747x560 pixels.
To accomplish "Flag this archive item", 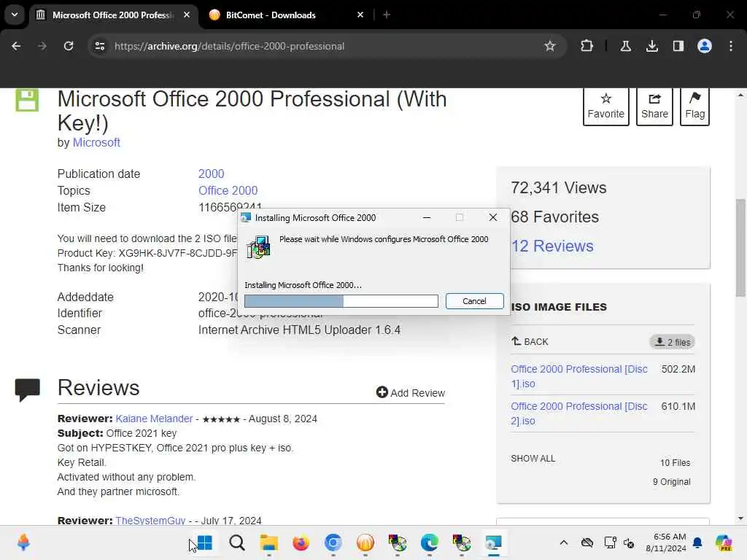I will pos(694,106).
